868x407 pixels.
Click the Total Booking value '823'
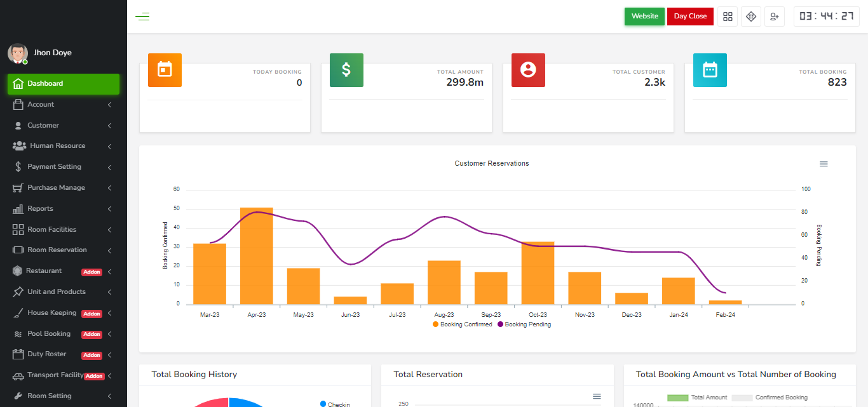(837, 83)
